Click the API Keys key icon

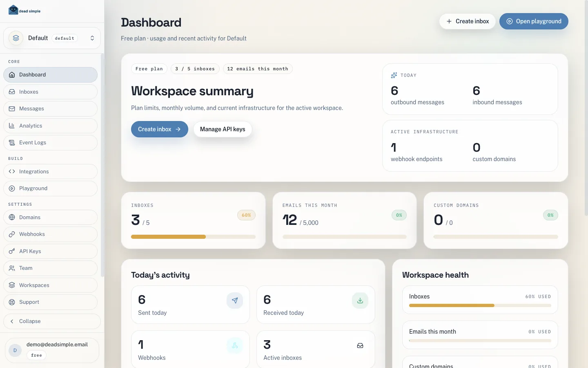[x=12, y=251]
